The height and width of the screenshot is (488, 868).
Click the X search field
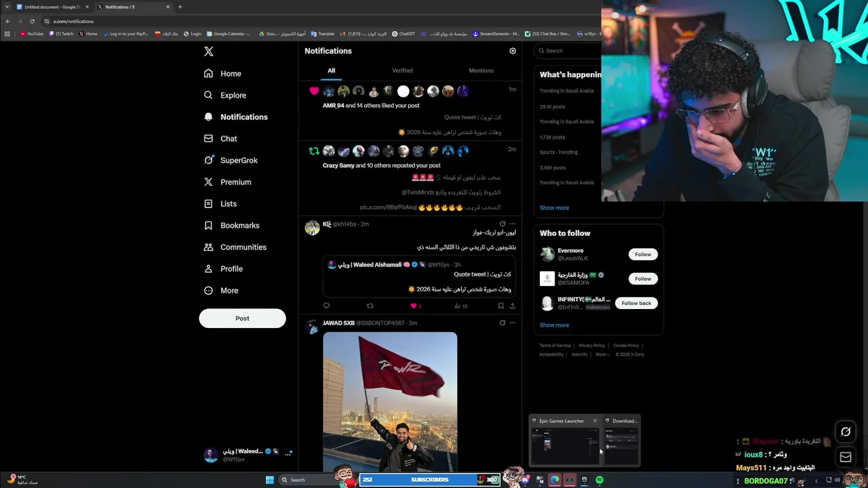click(568, 51)
